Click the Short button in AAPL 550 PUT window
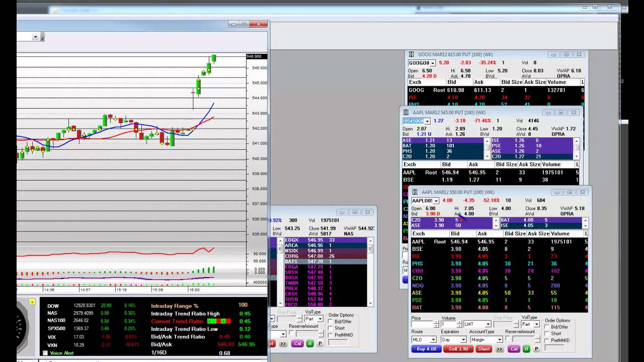Viewport: 644px width, 362px height. tap(484, 349)
